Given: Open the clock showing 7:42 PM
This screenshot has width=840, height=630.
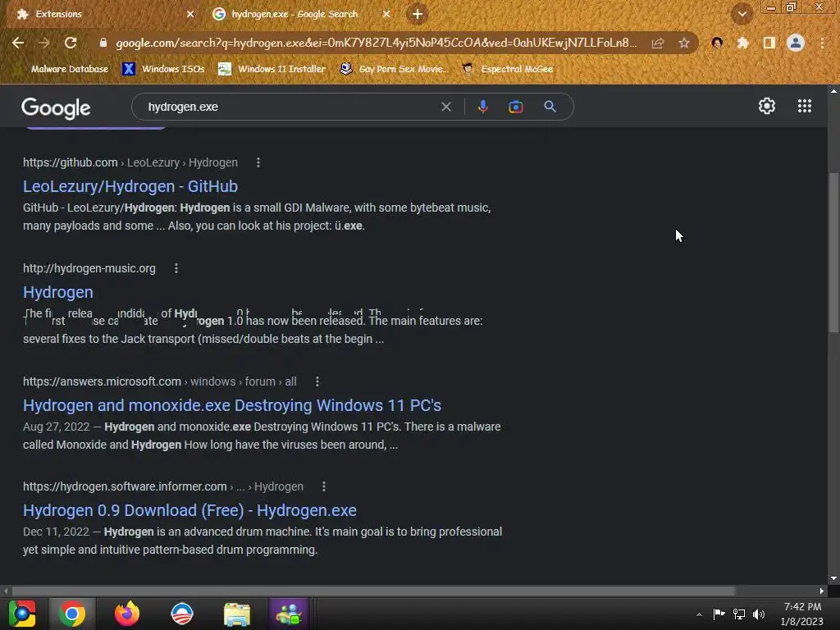Looking at the screenshot, I should click(802, 614).
